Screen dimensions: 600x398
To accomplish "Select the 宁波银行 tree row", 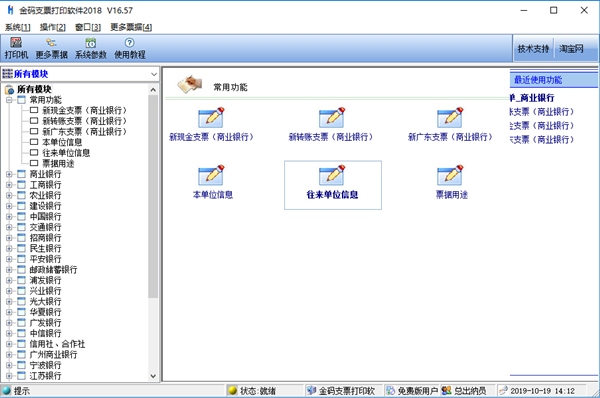I will pos(45,365).
